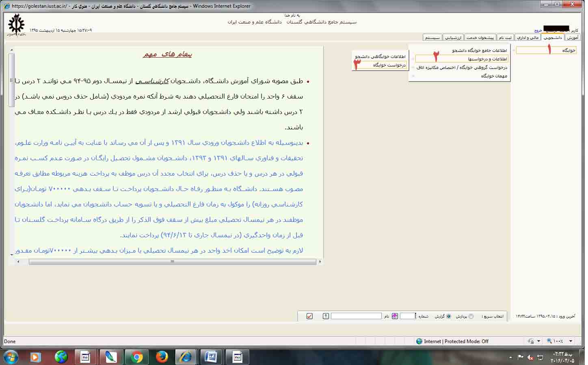Click the Done status bar text

[10, 341]
